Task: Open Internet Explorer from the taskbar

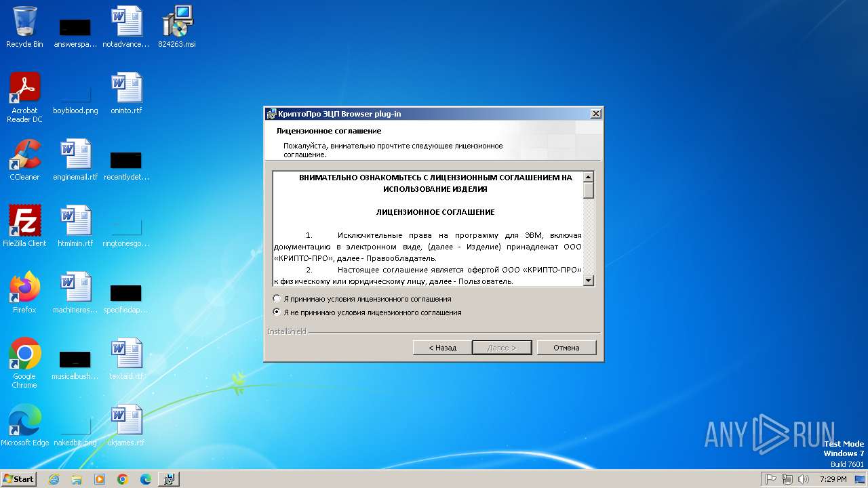Action: click(54, 479)
